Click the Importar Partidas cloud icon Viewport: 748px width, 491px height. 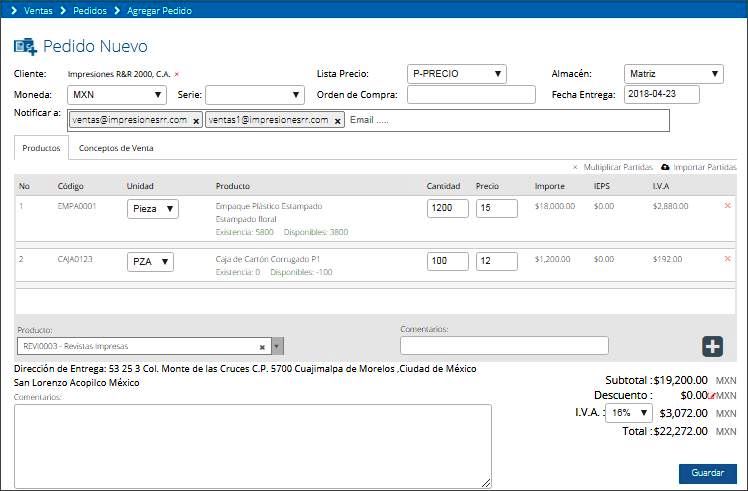[665, 167]
